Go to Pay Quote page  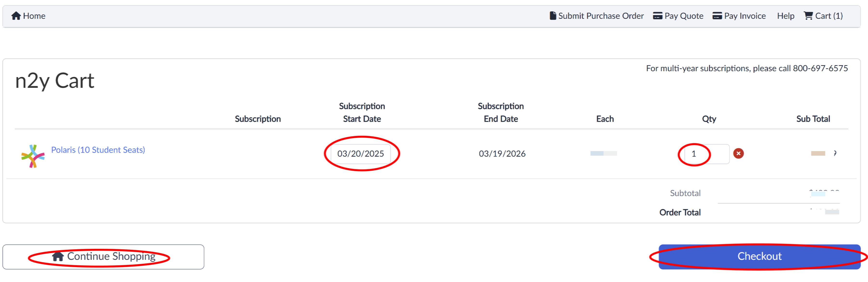point(678,16)
